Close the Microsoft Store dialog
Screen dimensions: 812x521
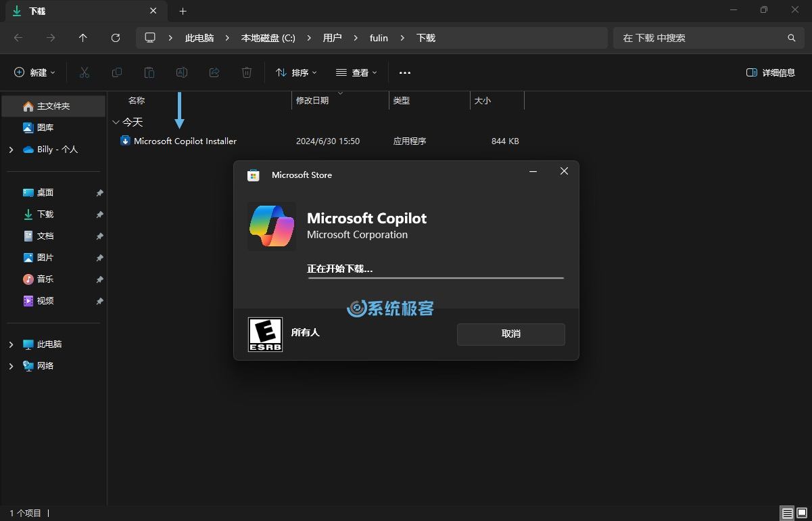(564, 171)
